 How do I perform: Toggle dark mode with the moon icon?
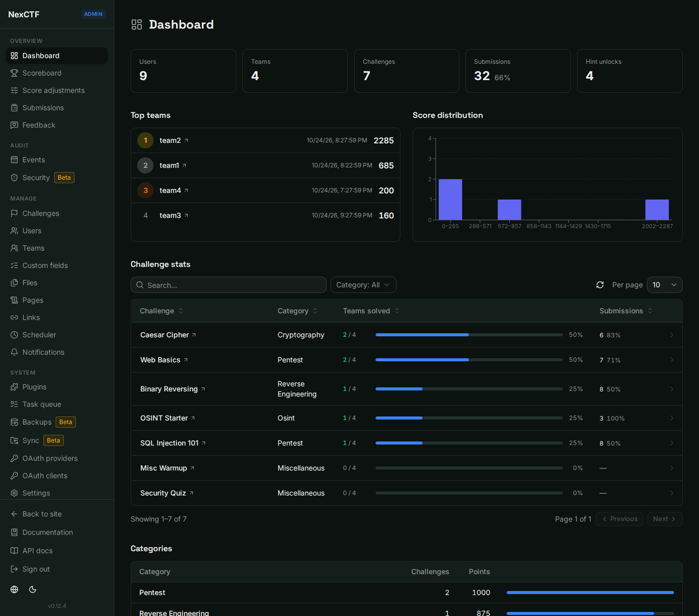[x=33, y=589]
